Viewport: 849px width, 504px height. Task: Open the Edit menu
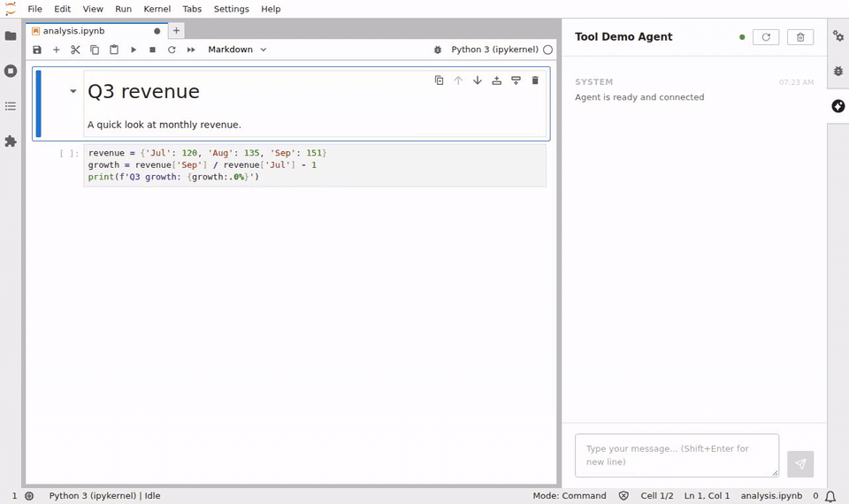click(62, 9)
